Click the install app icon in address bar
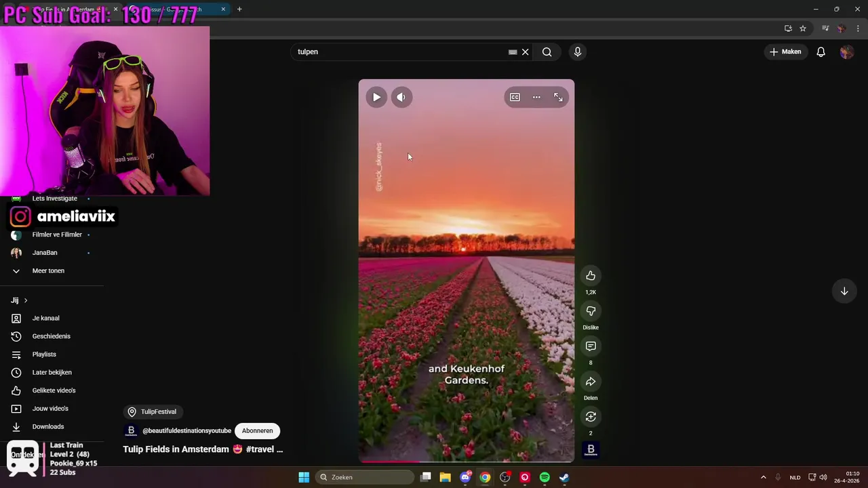The image size is (868, 488). tap(788, 28)
